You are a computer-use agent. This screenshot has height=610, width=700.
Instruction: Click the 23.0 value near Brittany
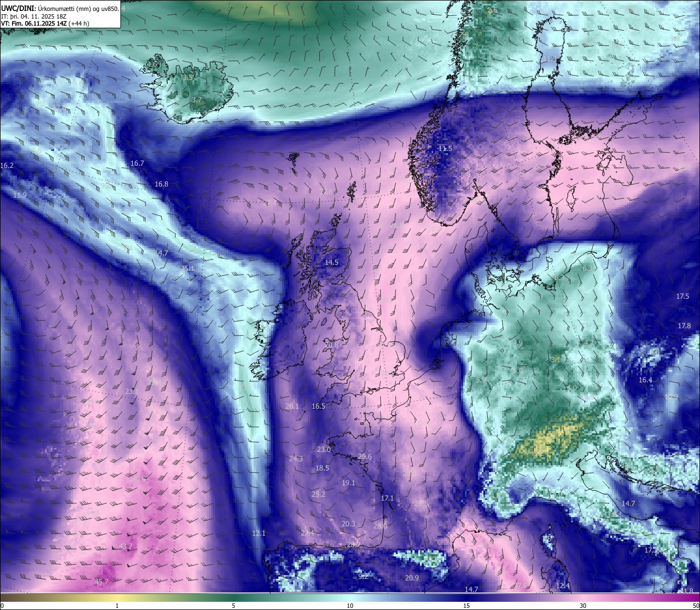click(x=324, y=450)
